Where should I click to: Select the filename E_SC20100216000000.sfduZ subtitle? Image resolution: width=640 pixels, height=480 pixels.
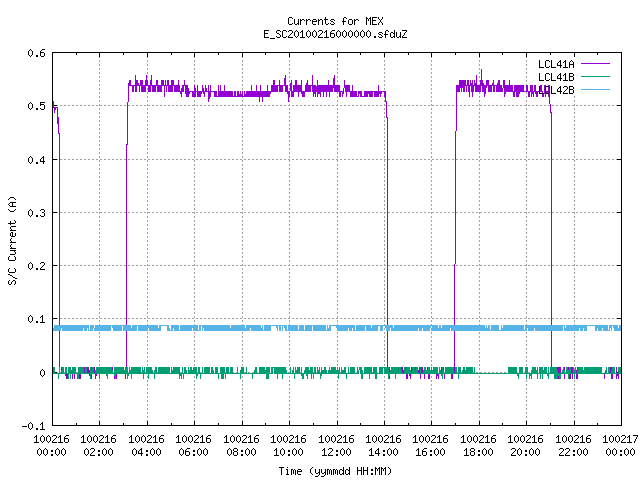coord(335,34)
